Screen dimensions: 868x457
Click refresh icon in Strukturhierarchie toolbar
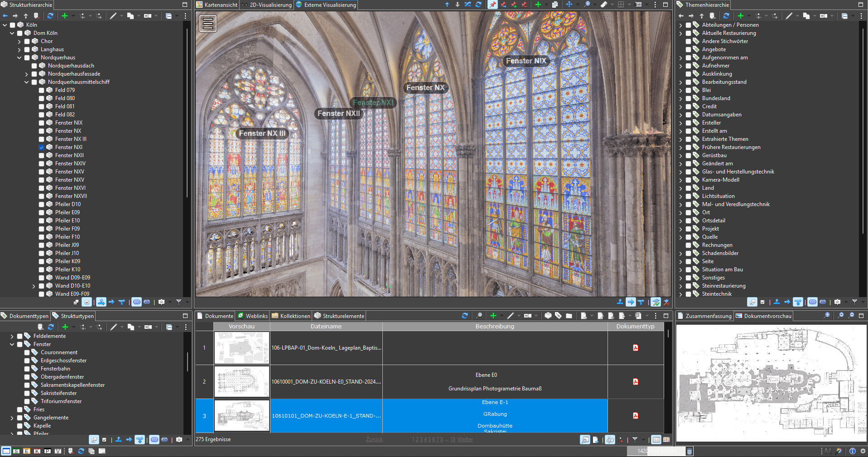[x=50, y=16]
